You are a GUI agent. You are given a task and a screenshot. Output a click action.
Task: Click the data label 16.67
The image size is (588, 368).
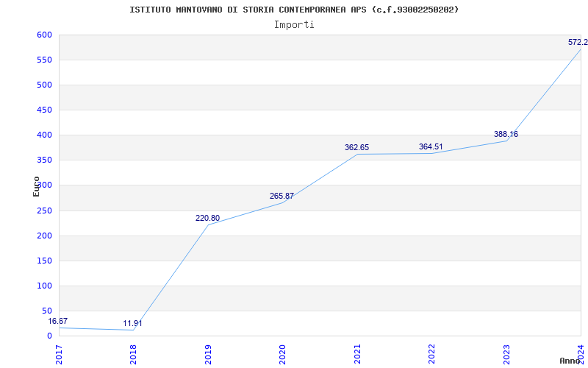pyautogui.click(x=58, y=321)
